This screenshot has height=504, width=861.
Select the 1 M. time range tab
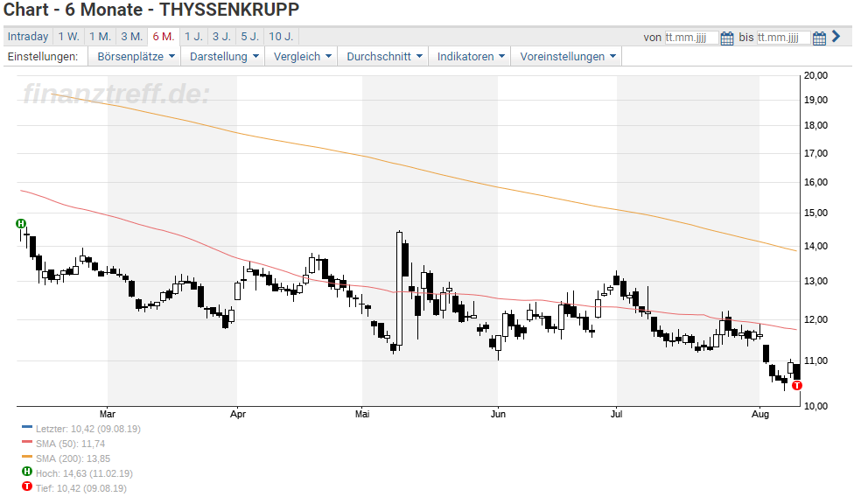(x=100, y=37)
